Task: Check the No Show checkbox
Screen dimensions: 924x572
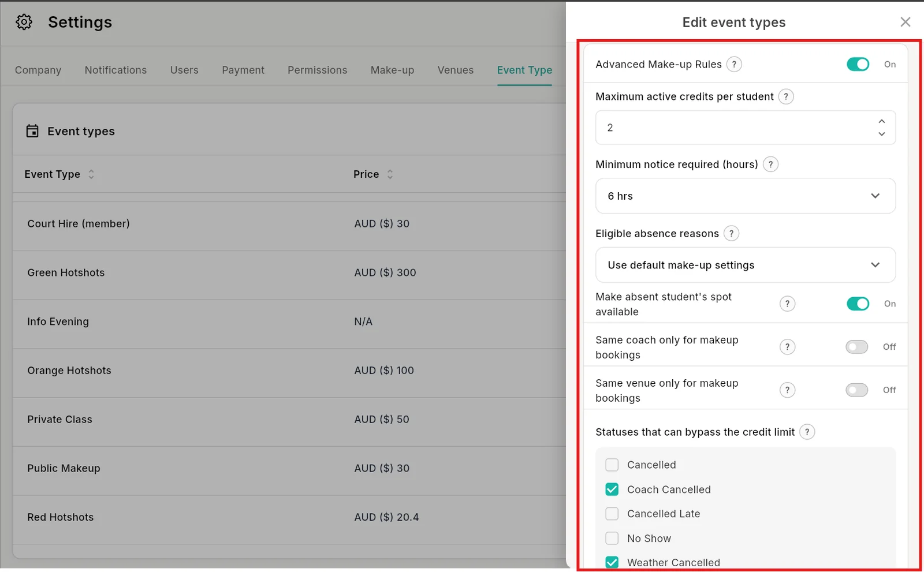Action: tap(612, 539)
